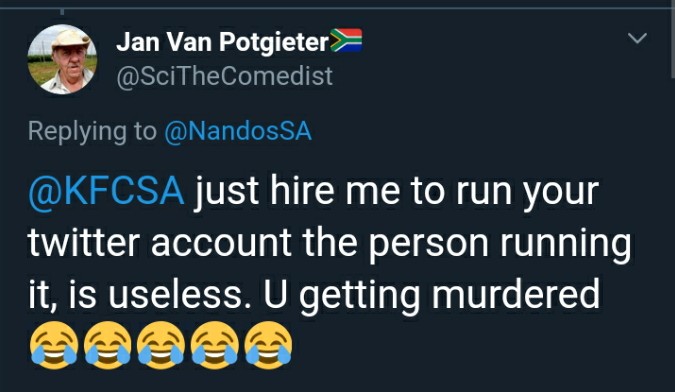The height and width of the screenshot is (392, 675).
Task: Open the @SciTheComedist handle
Action: (224, 77)
